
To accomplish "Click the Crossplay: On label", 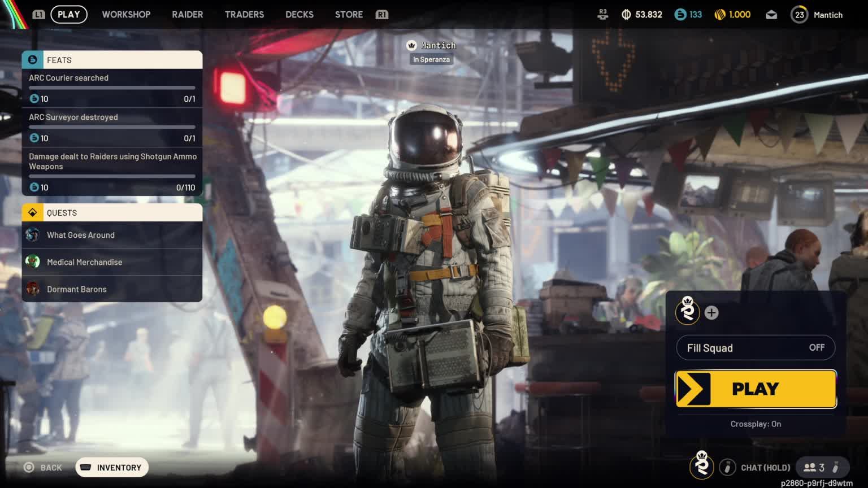I will [756, 424].
